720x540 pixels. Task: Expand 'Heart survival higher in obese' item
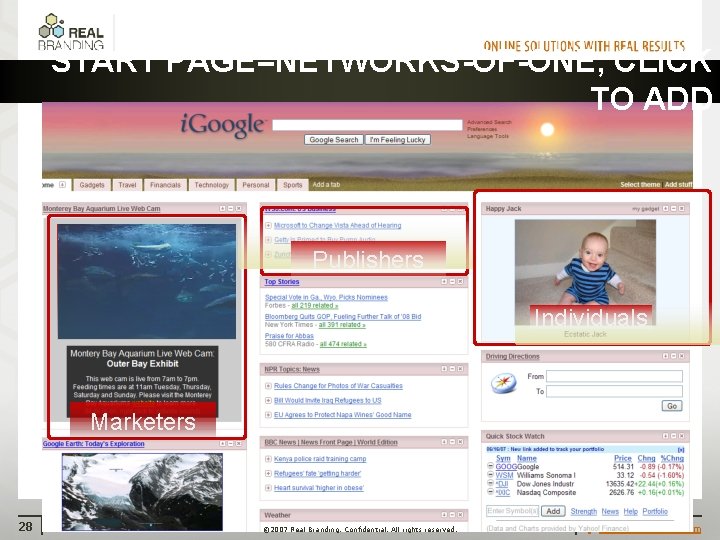268,488
